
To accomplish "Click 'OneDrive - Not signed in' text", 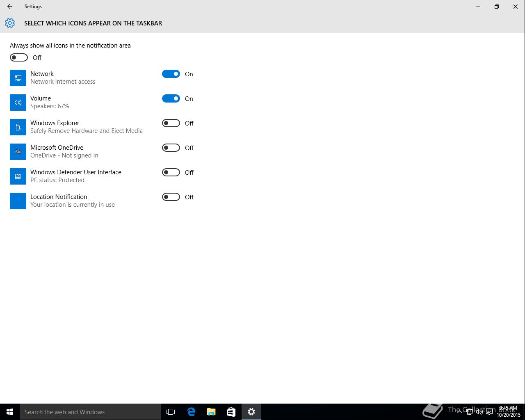I will point(64,155).
